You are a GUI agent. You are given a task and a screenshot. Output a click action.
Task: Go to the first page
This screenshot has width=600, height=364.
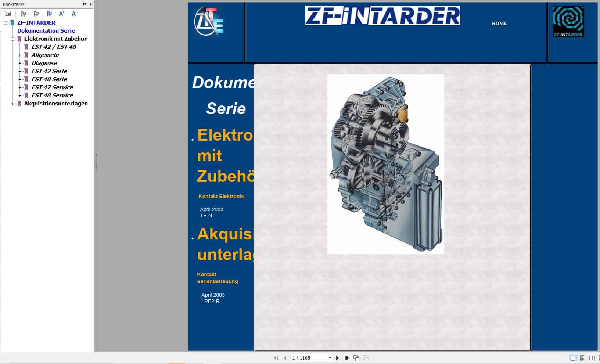[276, 358]
